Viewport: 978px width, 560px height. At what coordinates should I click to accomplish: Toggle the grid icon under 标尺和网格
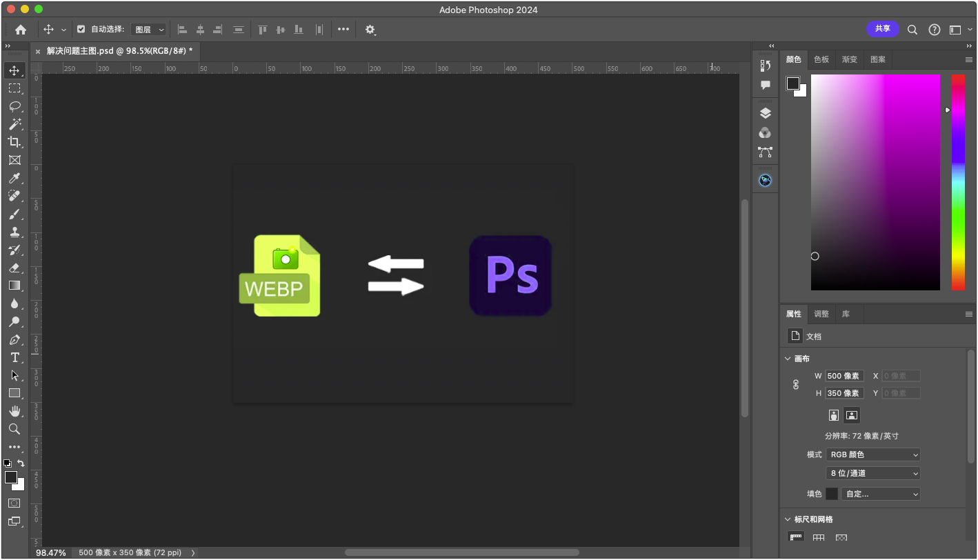[819, 538]
